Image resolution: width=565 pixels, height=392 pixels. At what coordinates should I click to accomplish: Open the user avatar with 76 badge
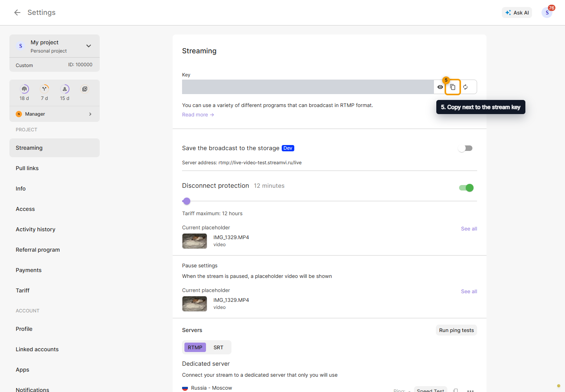tap(547, 13)
